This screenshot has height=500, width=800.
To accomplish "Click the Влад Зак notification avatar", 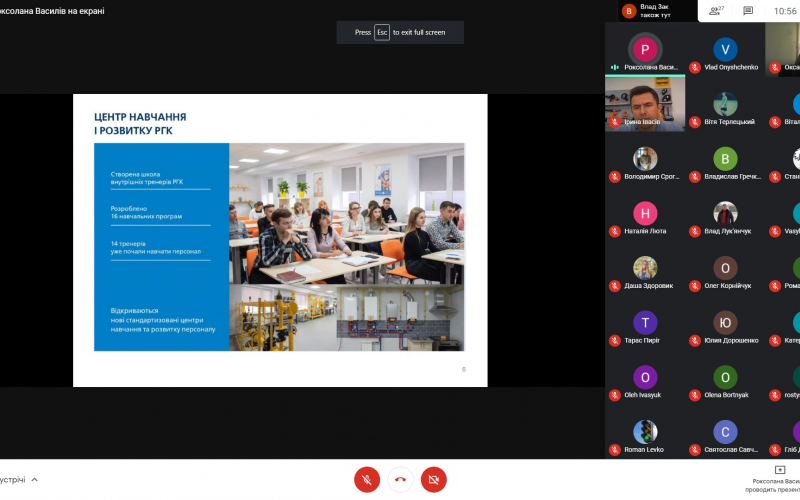I will pyautogui.click(x=629, y=11).
